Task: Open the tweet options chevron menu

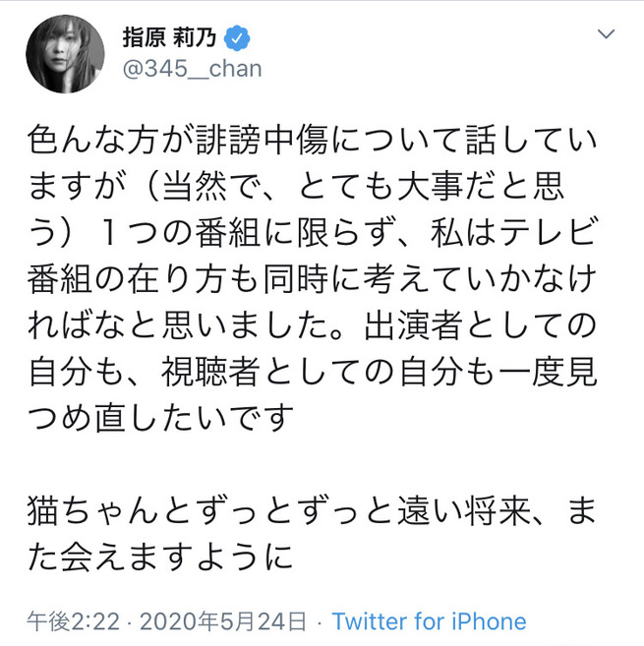Action: coord(606,33)
